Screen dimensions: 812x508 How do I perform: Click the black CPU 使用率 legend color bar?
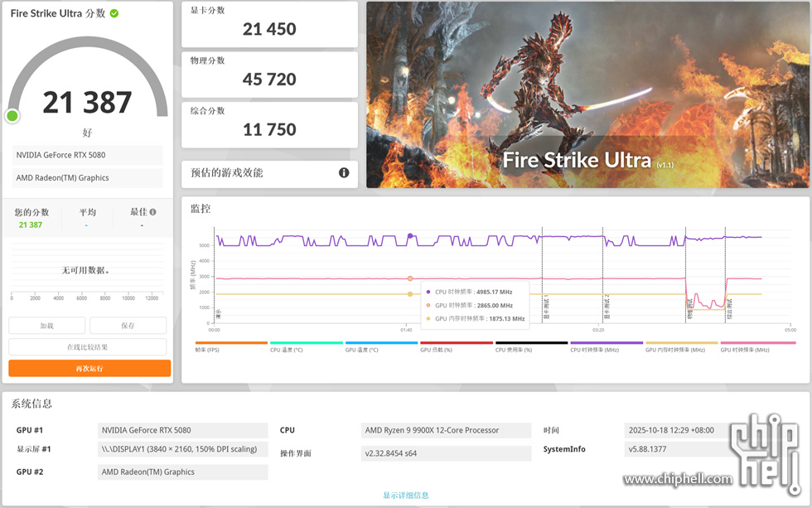coord(531,342)
